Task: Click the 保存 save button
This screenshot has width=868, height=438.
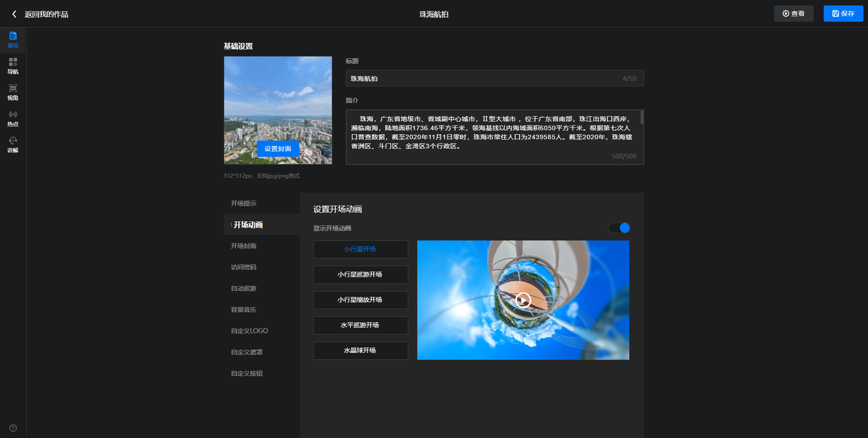Action: point(843,14)
